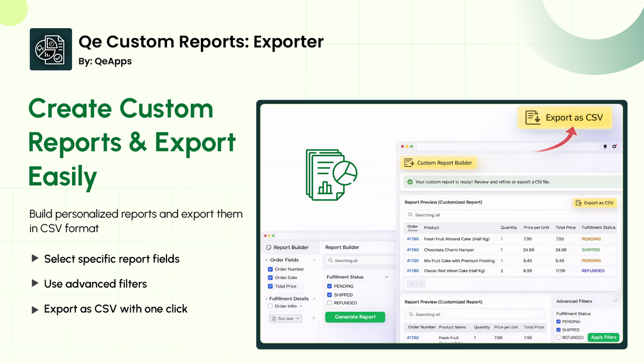Click the 24.99 price per unit cell
644x362 pixels.
[529, 250]
